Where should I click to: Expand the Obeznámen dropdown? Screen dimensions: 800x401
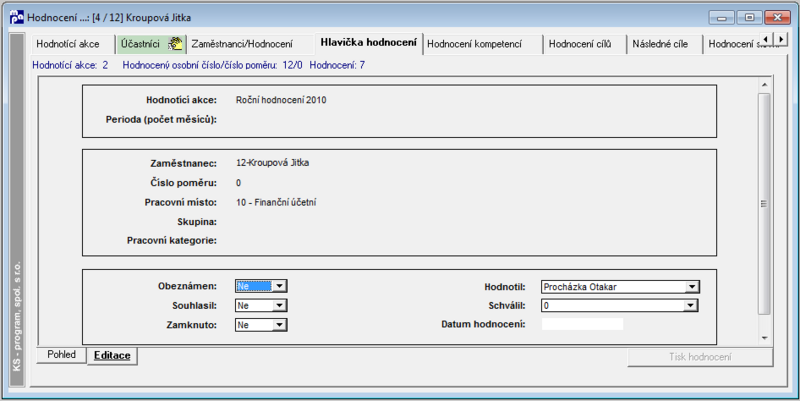[279, 286]
